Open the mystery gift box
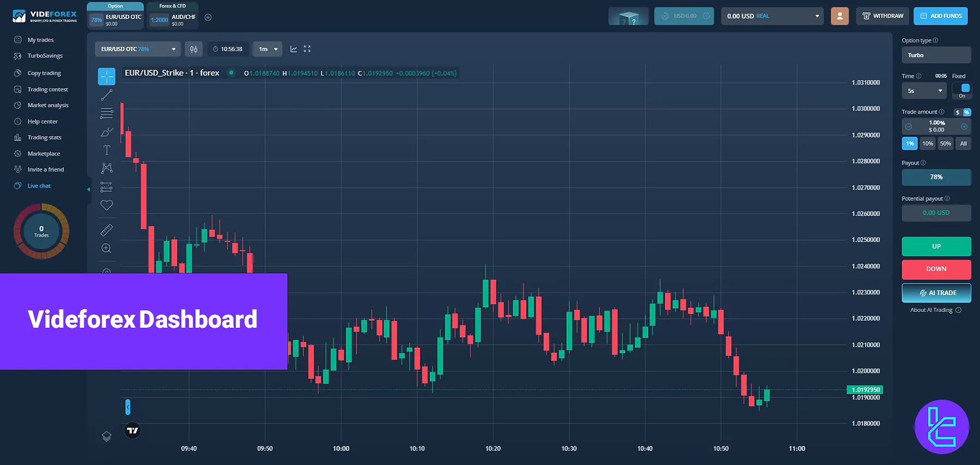 [x=628, y=16]
